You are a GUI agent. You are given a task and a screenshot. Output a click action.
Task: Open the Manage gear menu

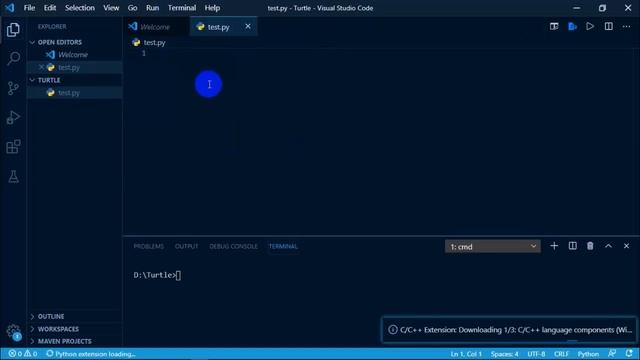pos(13,331)
